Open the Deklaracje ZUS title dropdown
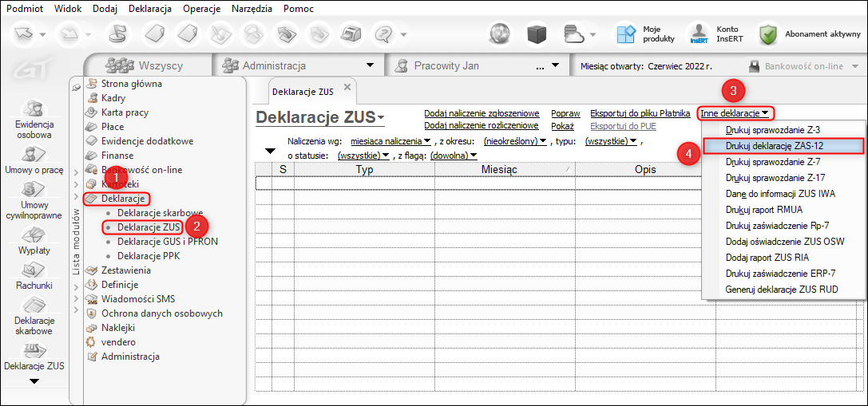The image size is (868, 406). coord(381,118)
